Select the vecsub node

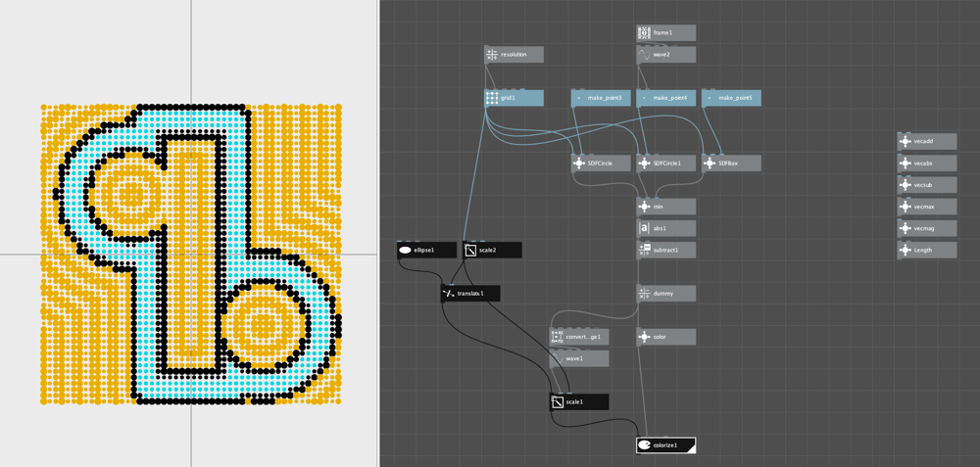pyautogui.click(x=927, y=185)
